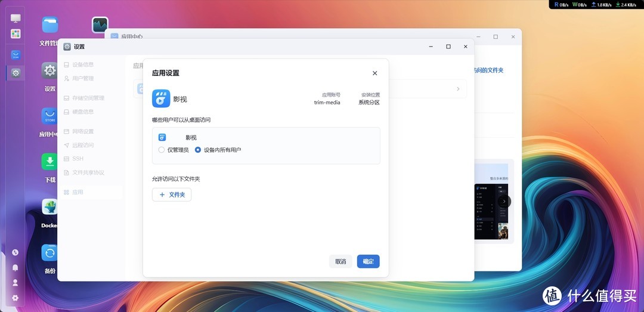Click the trim-media account value
644x312 pixels.
(x=327, y=103)
